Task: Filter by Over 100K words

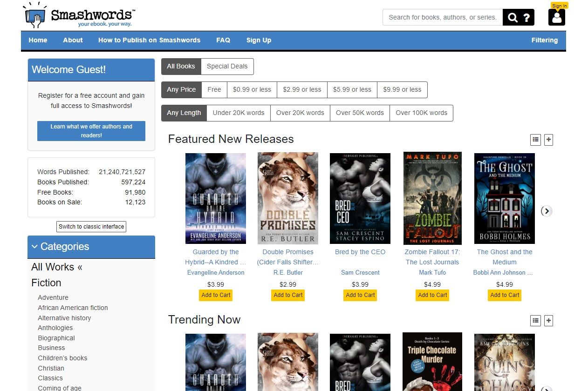Action: pyautogui.click(x=421, y=113)
